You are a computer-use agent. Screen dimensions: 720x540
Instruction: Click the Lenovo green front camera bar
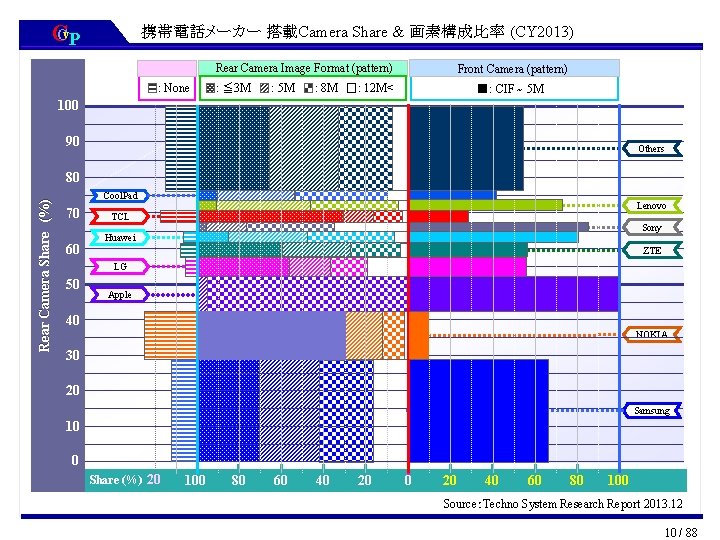pos(485,205)
